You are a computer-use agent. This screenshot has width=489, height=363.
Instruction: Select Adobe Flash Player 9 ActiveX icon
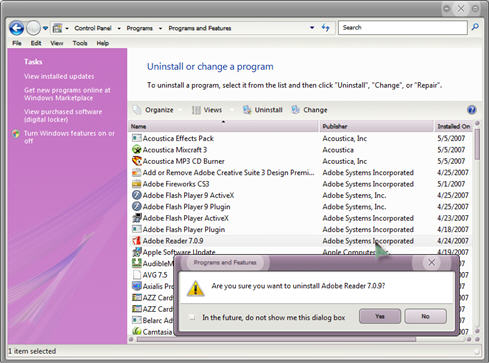point(137,195)
